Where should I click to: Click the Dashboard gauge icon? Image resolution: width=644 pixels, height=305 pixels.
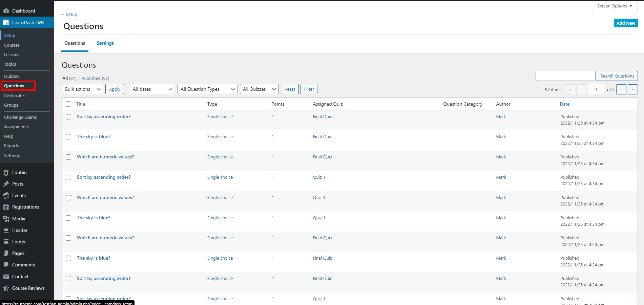pyautogui.click(x=6, y=11)
